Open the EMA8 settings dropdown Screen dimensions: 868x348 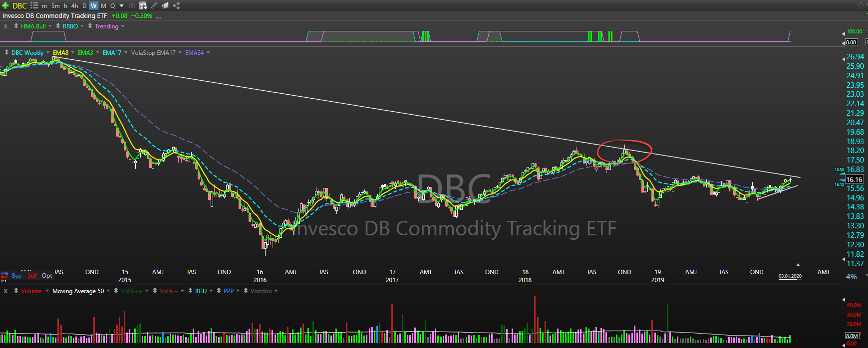tap(73, 53)
